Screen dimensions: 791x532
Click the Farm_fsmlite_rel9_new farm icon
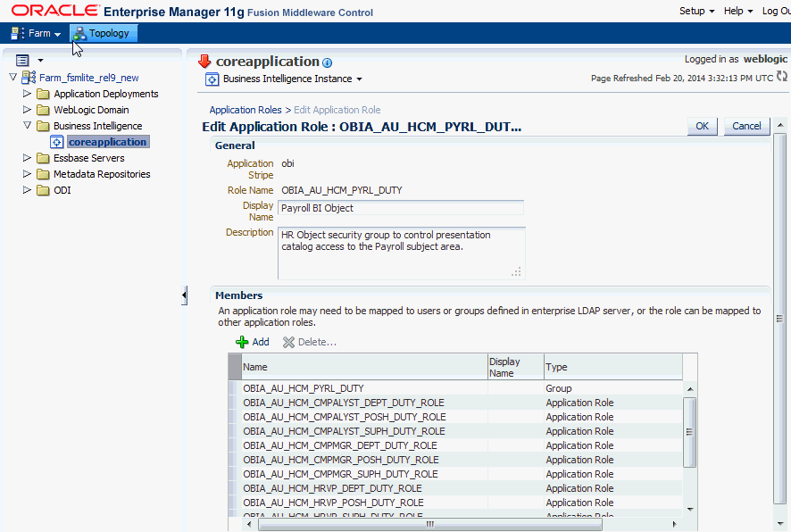pos(29,77)
